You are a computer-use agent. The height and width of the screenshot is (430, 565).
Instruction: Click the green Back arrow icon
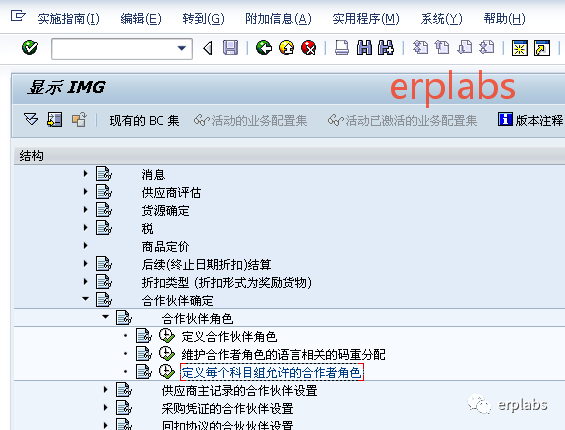[x=264, y=48]
